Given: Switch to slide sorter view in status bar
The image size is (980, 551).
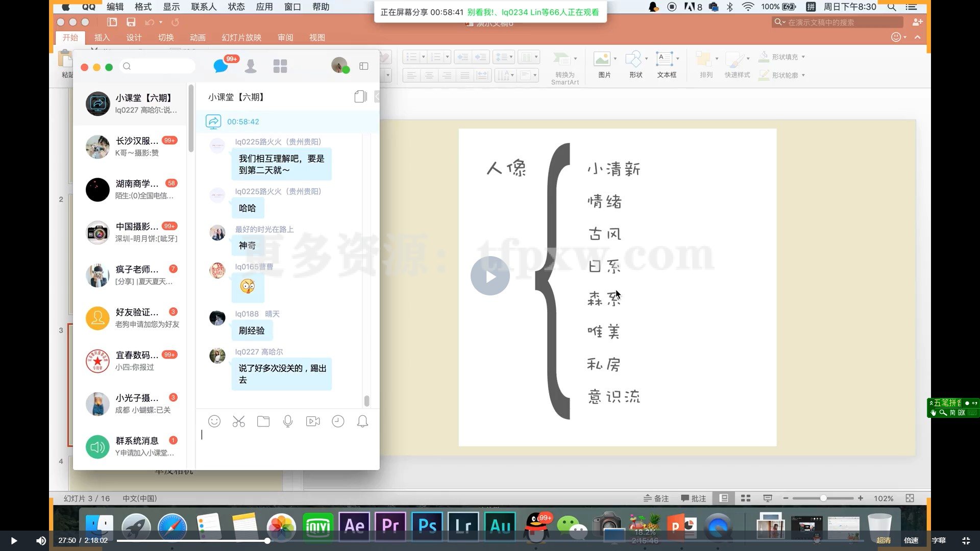Looking at the screenshot, I should pos(746,498).
